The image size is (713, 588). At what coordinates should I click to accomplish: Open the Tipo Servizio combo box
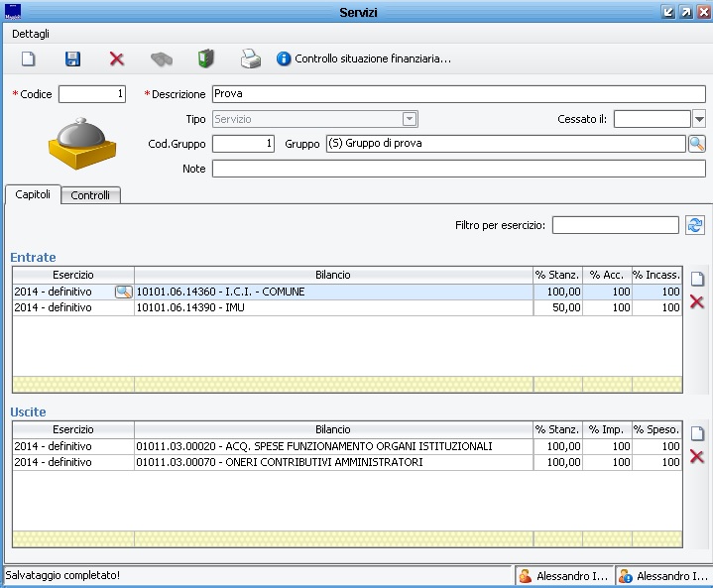click(x=410, y=119)
